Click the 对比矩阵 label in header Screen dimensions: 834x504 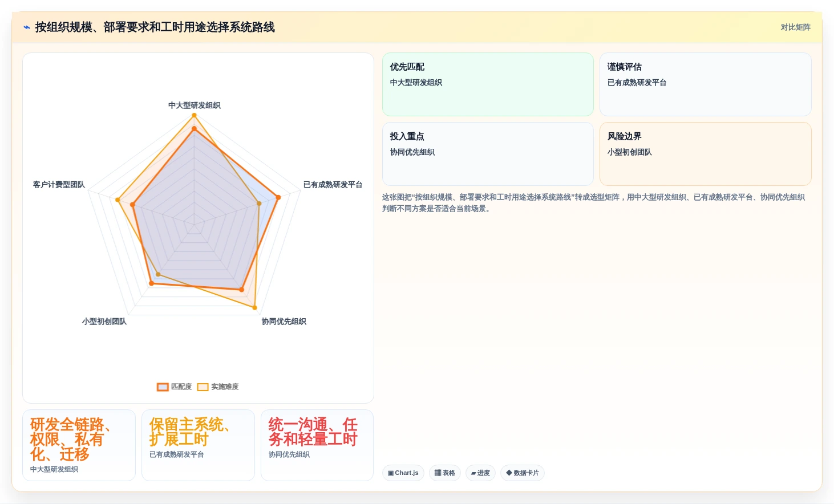coord(795,27)
